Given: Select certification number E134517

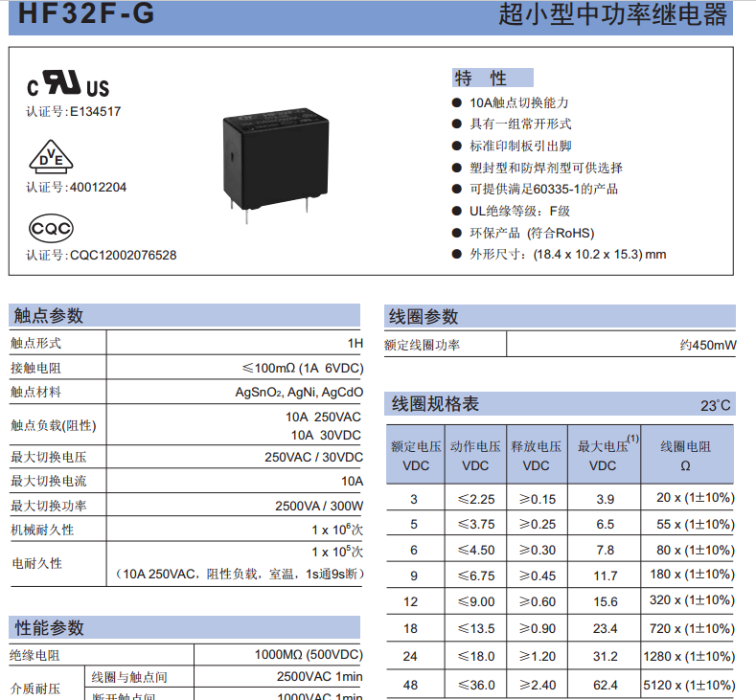Looking at the screenshot, I should (96, 112).
